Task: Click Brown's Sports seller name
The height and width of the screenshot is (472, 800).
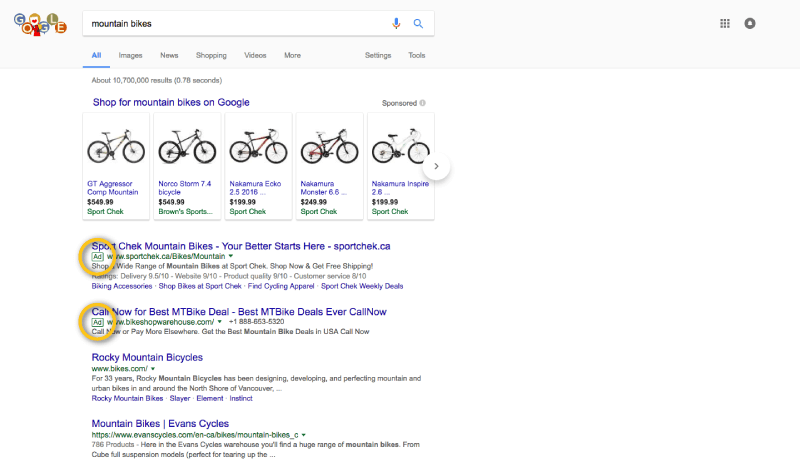Action: coord(185,211)
